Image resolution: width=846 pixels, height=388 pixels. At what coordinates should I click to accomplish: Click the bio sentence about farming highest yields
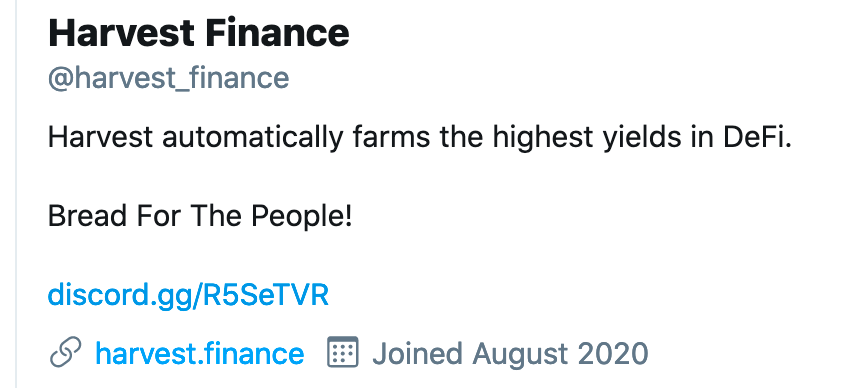[x=419, y=138]
